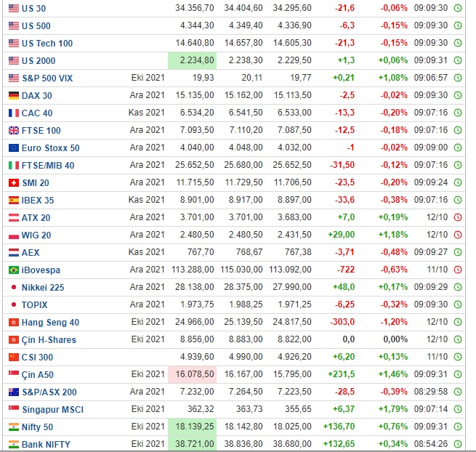Click the red clock icon for iBovespa
The image size is (476, 452).
pos(458,270)
